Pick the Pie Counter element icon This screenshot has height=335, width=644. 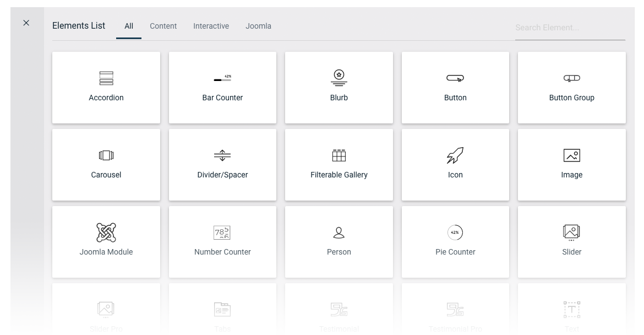coord(455,232)
